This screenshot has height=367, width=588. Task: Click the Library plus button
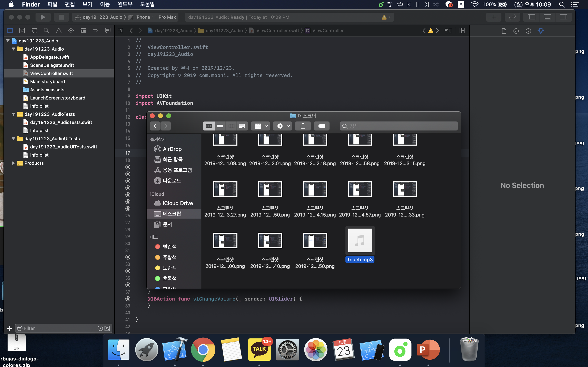[x=494, y=17]
